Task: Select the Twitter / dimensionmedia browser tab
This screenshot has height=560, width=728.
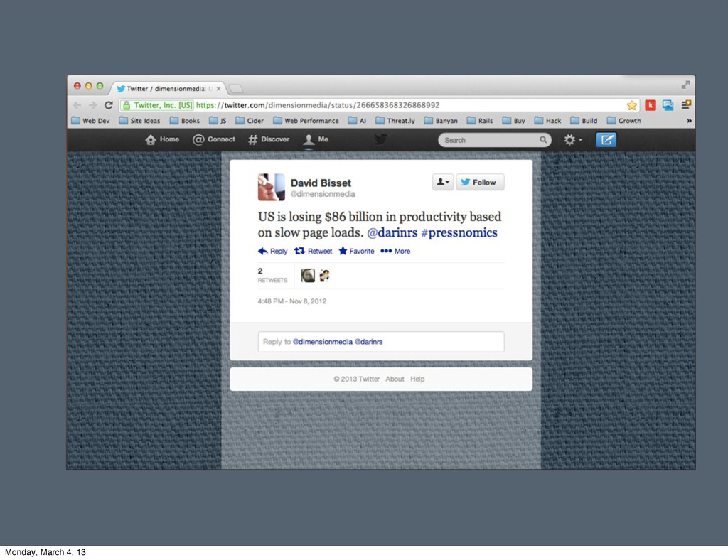Action: [x=166, y=89]
